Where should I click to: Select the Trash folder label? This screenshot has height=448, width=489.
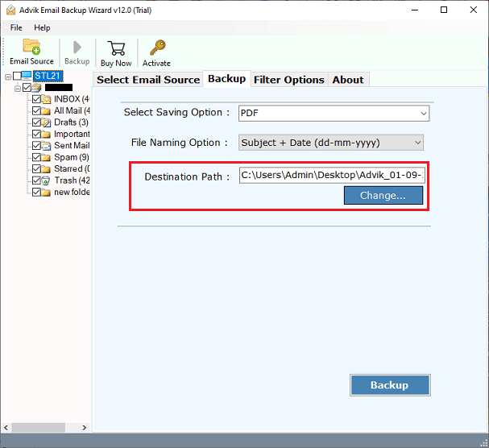(72, 180)
